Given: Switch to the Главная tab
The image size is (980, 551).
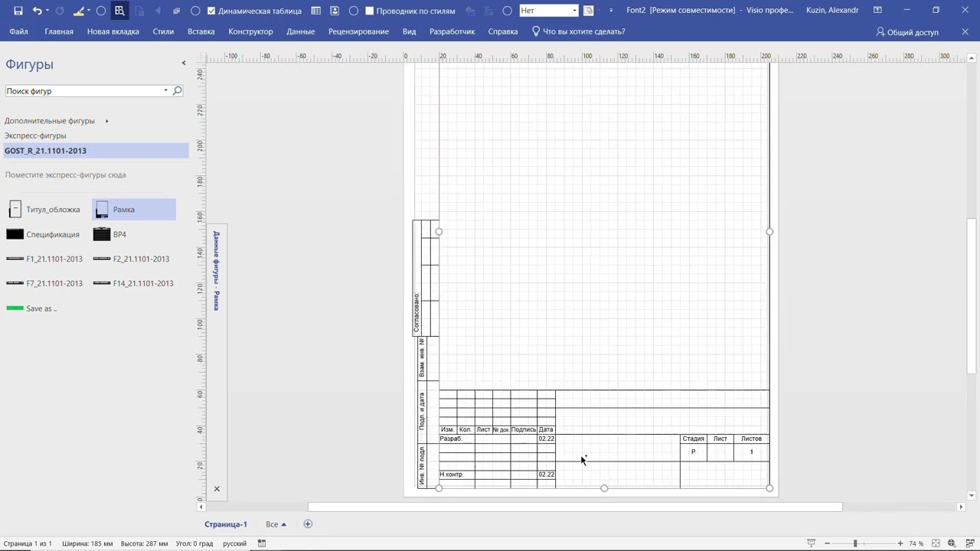Looking at the screenshot, I should tap(59, 31).
